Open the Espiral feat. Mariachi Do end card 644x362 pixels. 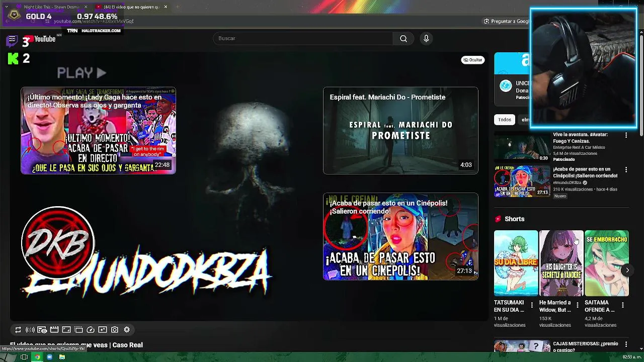[x=400, y=131]
